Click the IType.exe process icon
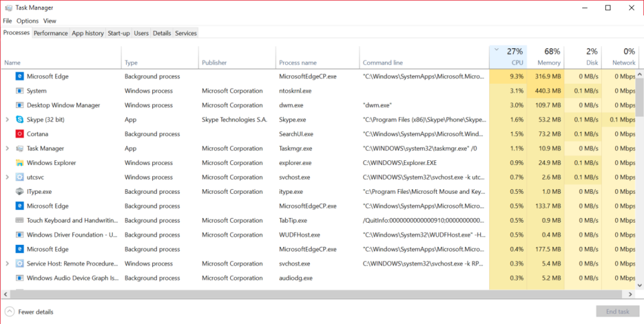 19,191
